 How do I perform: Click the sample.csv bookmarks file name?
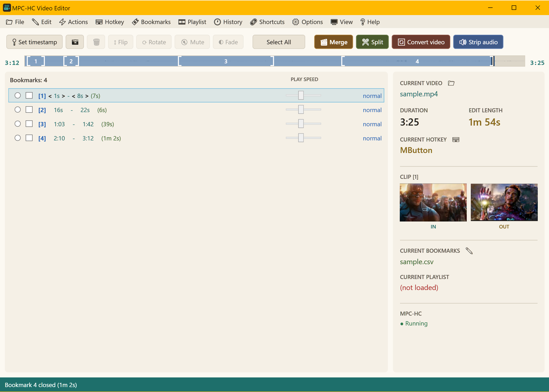(416, 262)
